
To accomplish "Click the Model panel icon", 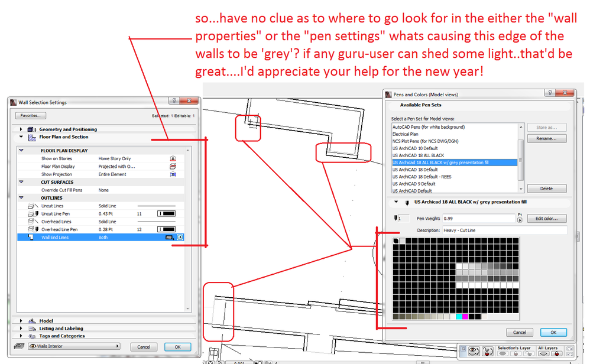I will point(33,321).
